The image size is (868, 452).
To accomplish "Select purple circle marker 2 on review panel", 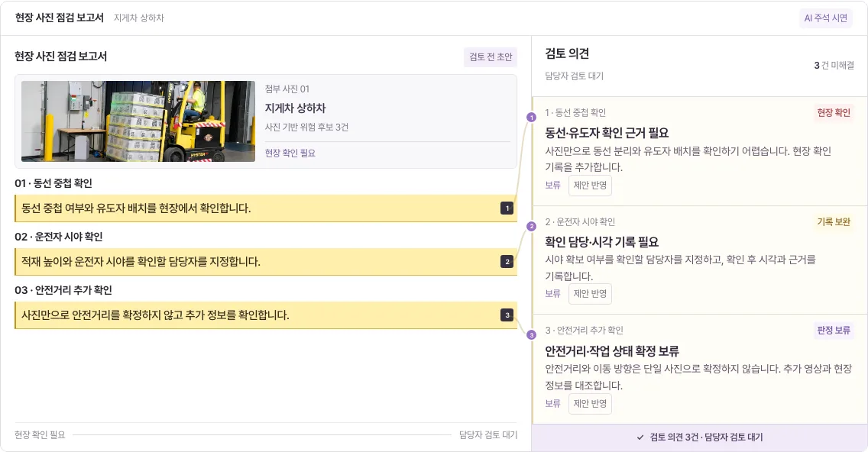I will (x=532, y=226).
